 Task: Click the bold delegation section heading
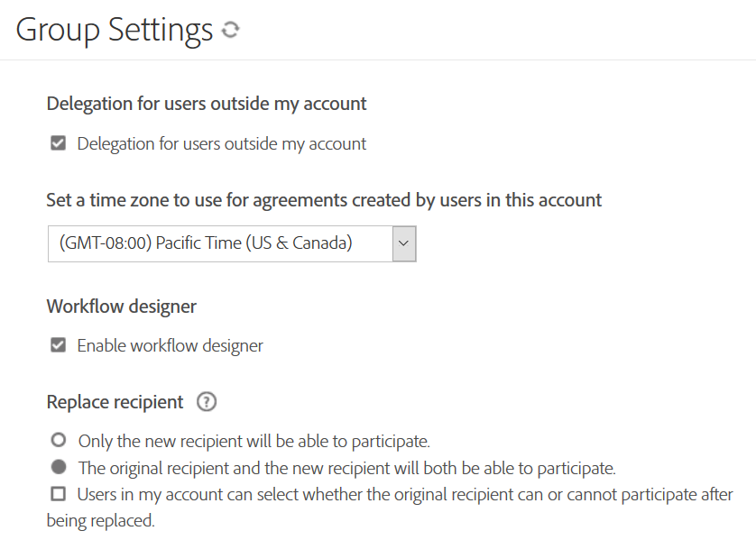[x=207, y=104]
